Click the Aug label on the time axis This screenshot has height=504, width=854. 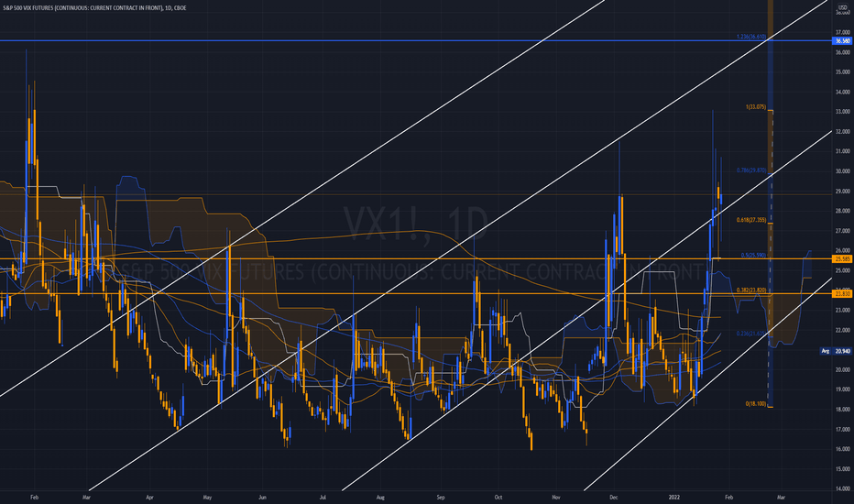click(380, 498)
